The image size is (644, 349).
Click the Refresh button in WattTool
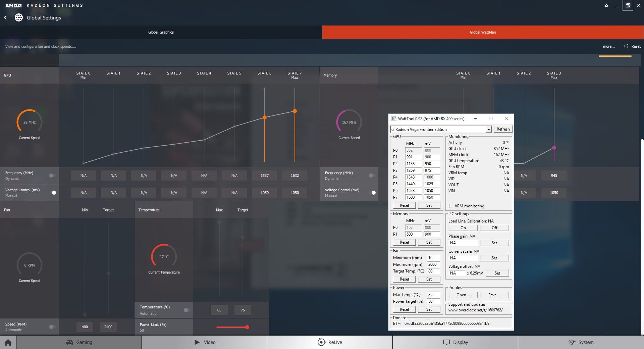(x=503, y=129)
